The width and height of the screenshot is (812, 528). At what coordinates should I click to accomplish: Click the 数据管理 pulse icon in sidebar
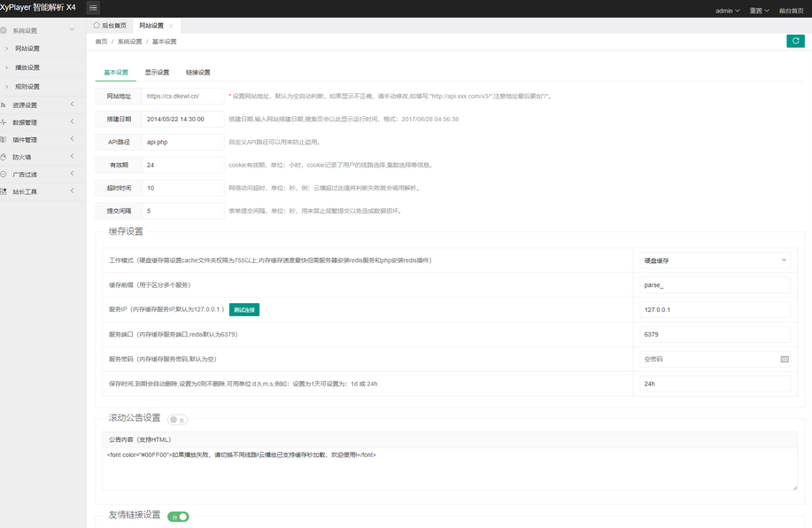pos(4,122)
